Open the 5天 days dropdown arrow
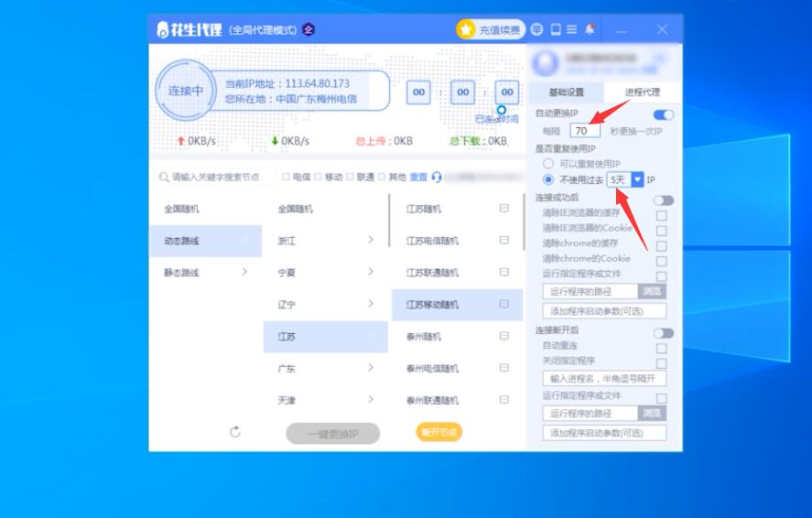This screenshot has width=812, height=518. click(x=638, y=180)
